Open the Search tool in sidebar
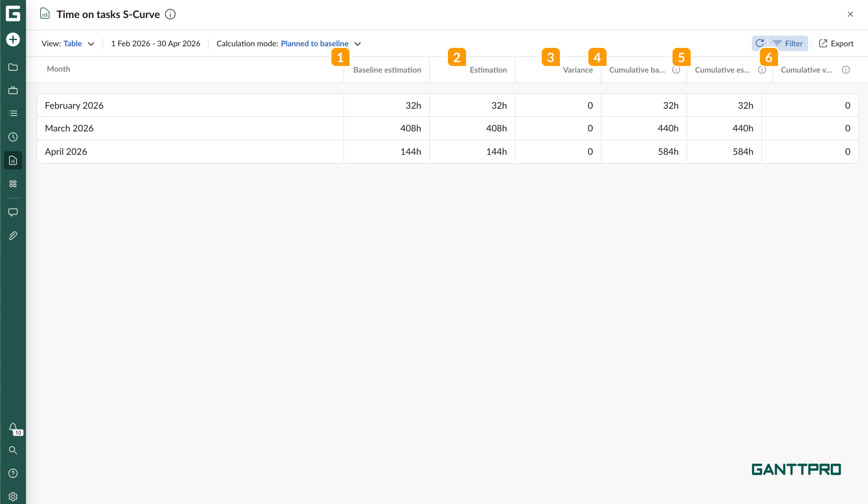Viewport: 868px width, 504px height. tap(13, 450)
